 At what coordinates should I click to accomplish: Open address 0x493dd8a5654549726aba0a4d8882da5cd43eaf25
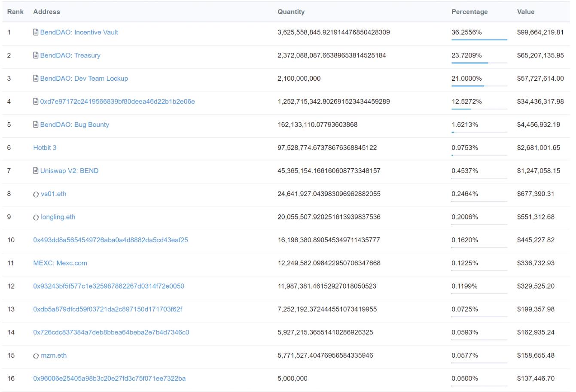110,240
